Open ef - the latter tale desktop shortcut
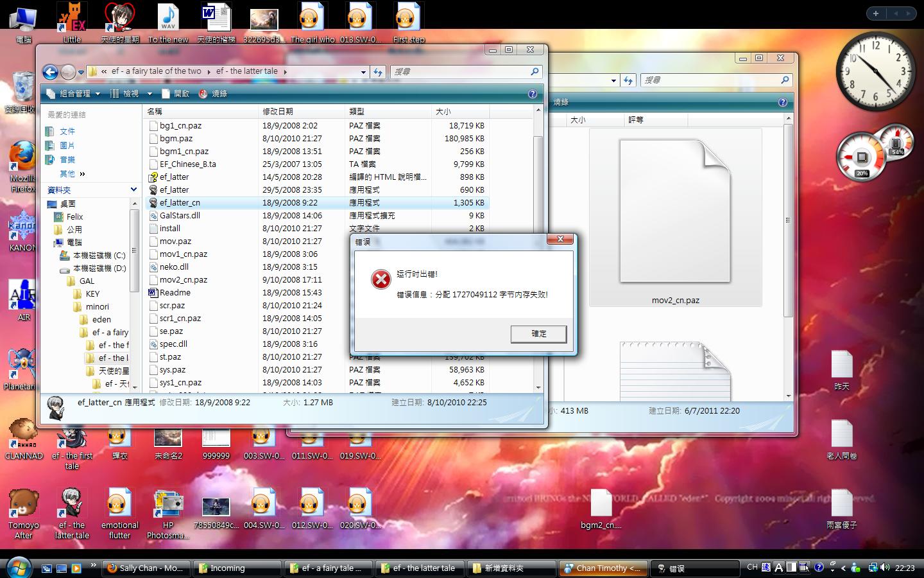Image resolution: width=924 pixels, height=578 pixels. coord(72,514)
